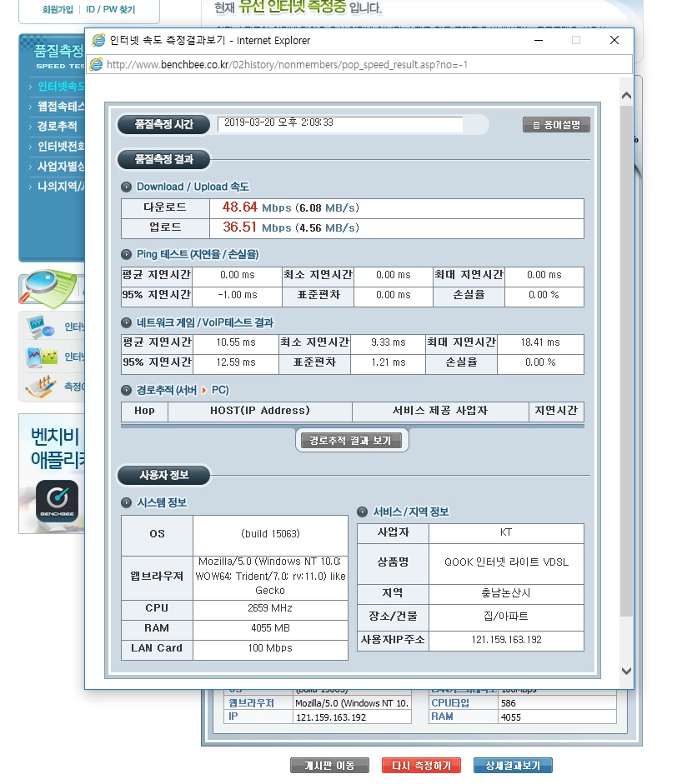
Task: Click the page icon beside the URL
Action: tap(96, 65)
